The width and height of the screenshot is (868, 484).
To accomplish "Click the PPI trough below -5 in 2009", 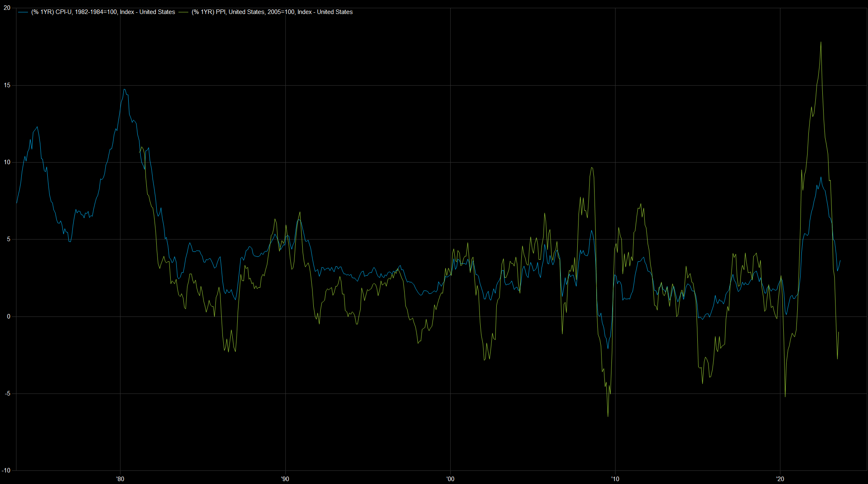I will pyautogui.click(x=608, y=416).
